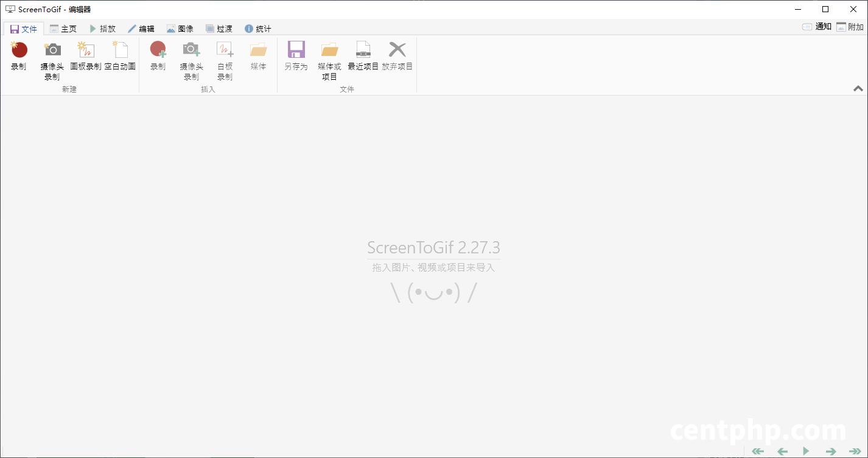This screenshot has height=458, width=868.
Task: Open webcam recorder (摄像头录制) in 新建 group
Action: [x=52, y=61]
